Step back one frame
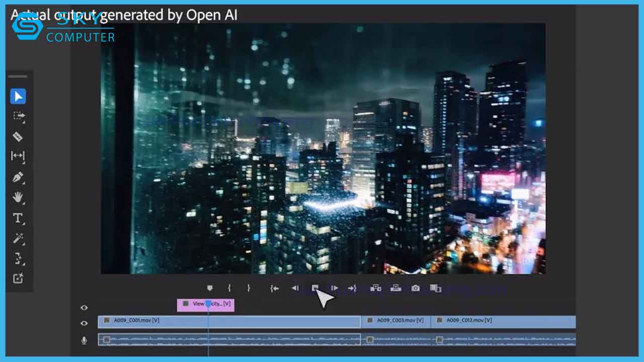 tap(295, 288)
